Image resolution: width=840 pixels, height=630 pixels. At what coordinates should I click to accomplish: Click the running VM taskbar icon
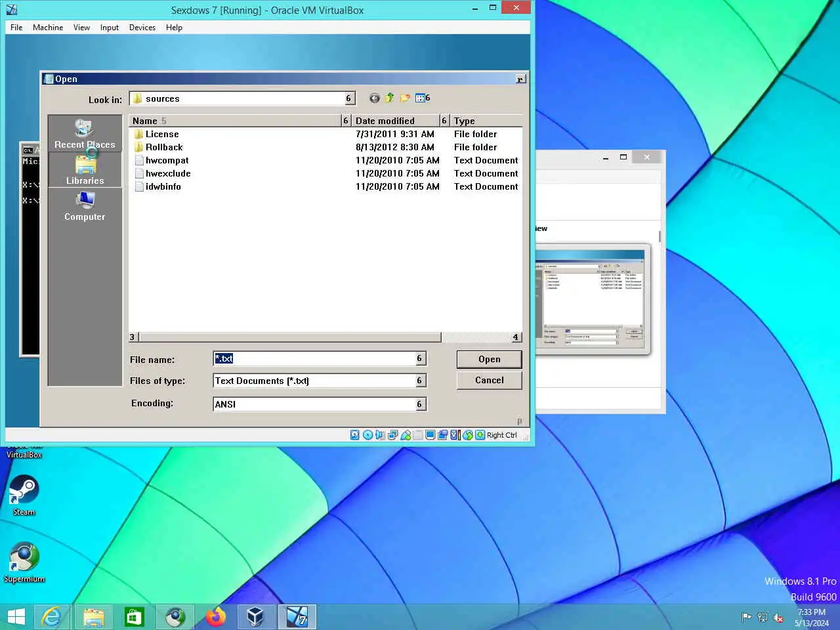[x=297, y=617]
